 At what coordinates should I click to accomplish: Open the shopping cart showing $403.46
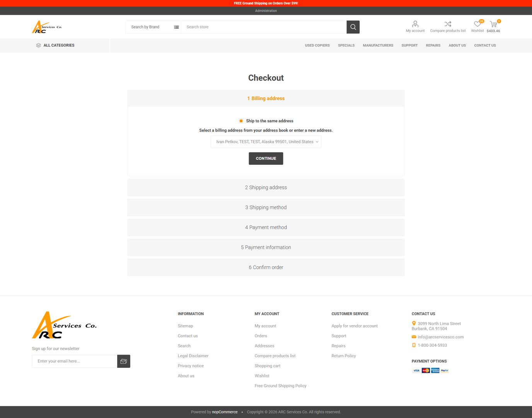(493, 24)
